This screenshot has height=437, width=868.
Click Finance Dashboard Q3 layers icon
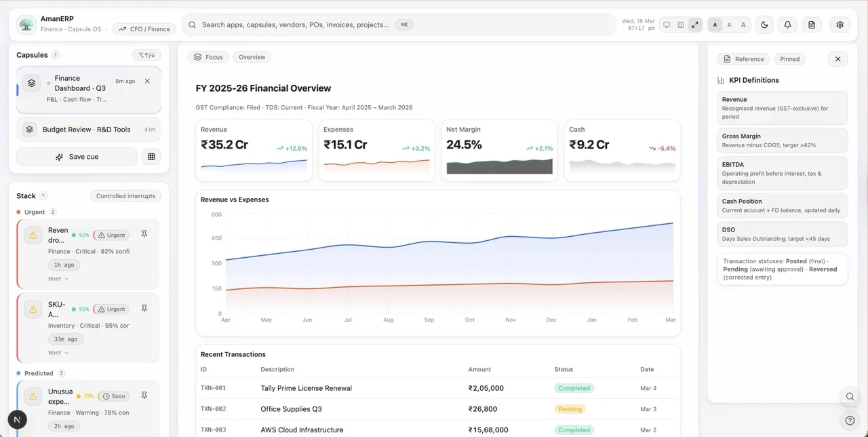pyautogui.click(x=31, y=83)
